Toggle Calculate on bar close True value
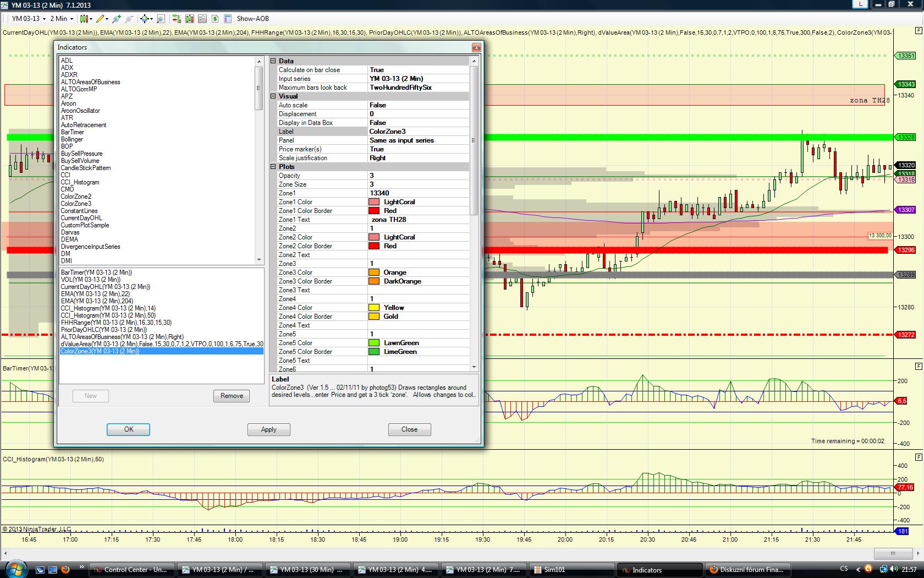 (419, 70)
